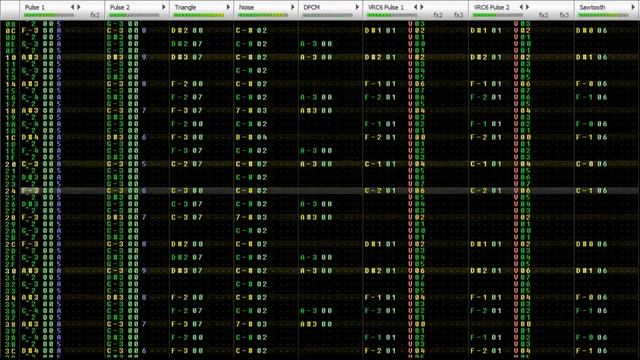Collapse VRC6 Pulse 1 effect column left arrow

pyautogui.click(x=416, y=7)
